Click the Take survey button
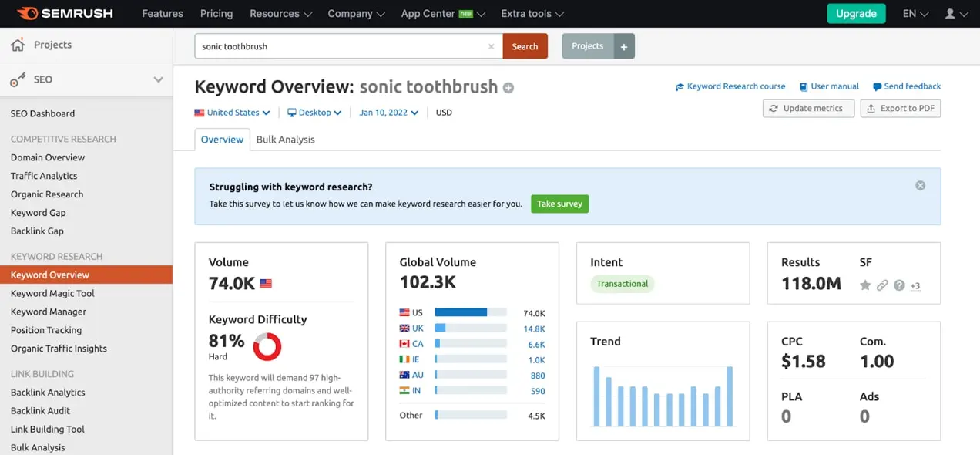This screenshot has width=980, height=455. [559, 204]
